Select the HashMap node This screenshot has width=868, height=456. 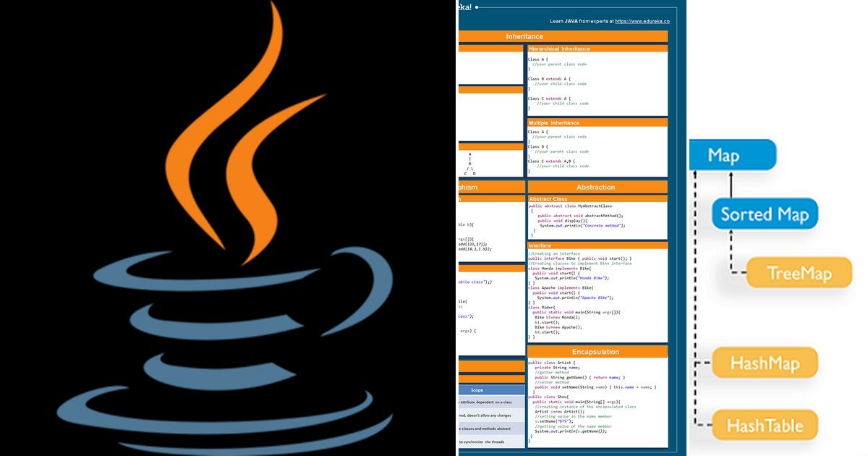click(765, 362)
